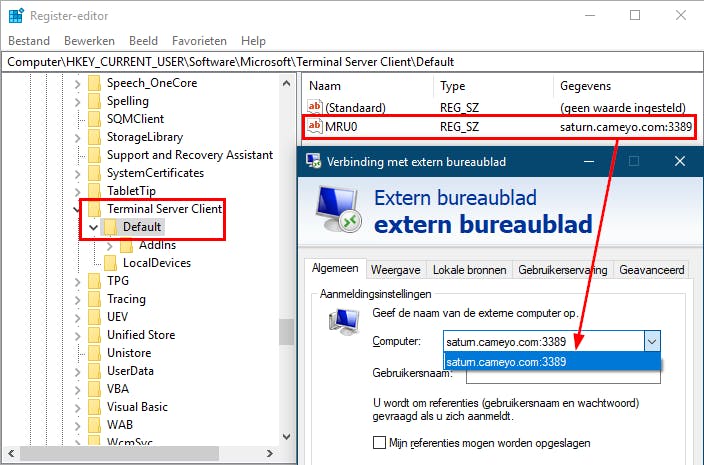Expand the AddIns key
This screenshot has width=704, height=465.
110,246
